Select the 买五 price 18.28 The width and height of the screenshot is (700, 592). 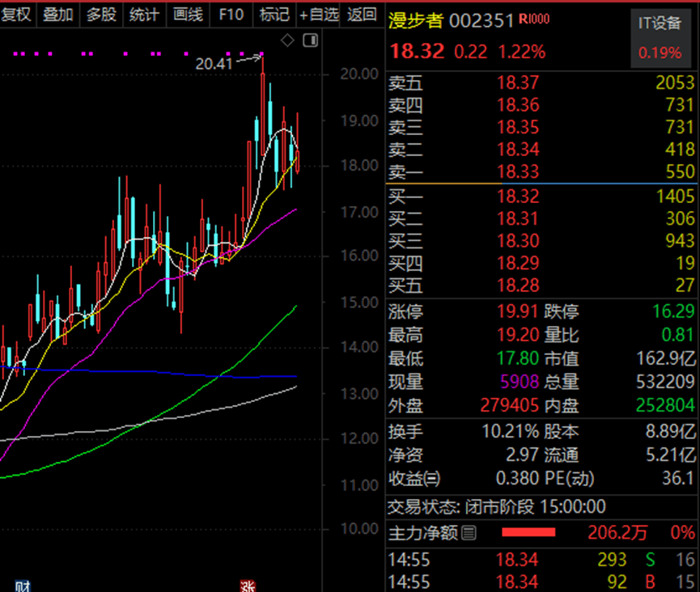518,285
